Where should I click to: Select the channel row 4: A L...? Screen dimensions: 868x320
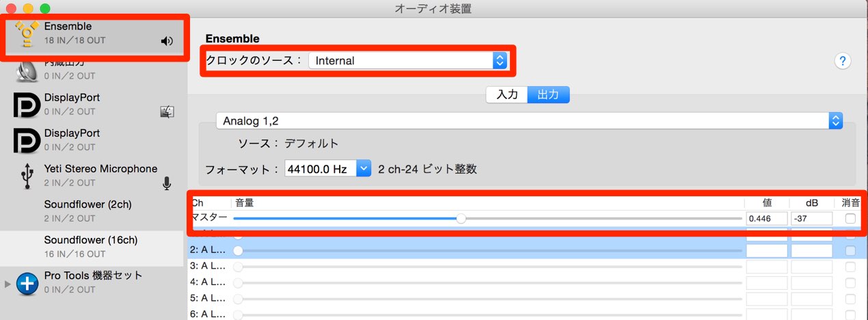(207, 282)
